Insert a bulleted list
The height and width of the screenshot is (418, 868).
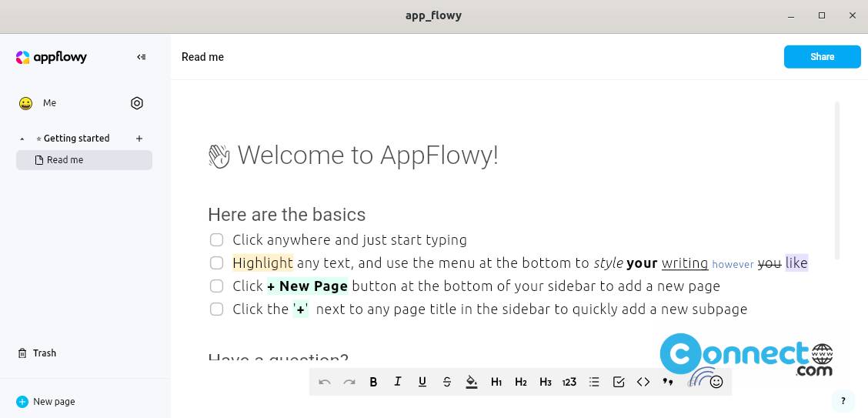click(x=595, y=382)
